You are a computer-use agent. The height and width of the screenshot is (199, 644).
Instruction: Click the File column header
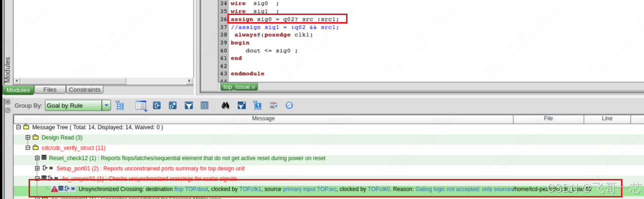548,118
